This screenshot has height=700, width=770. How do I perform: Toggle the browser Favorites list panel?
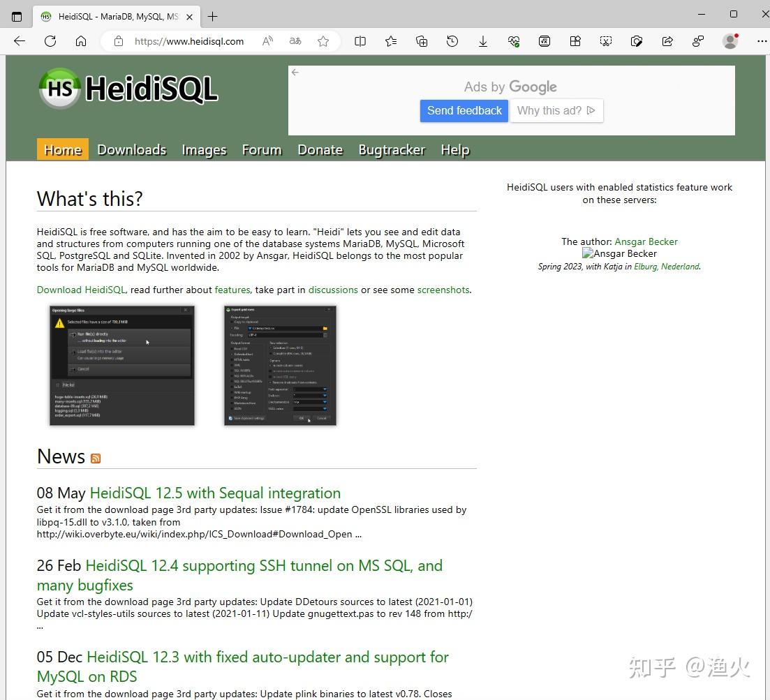[390, 41]
